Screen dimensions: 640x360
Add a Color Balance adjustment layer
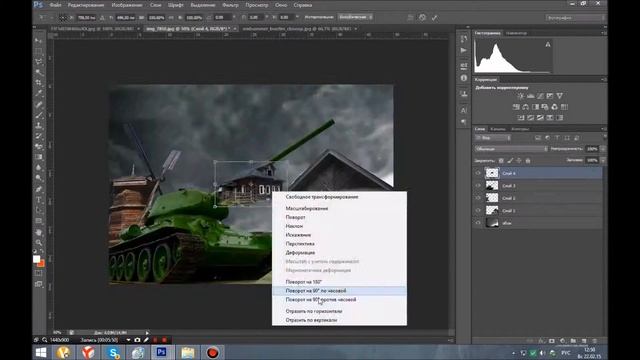point(526,107)
